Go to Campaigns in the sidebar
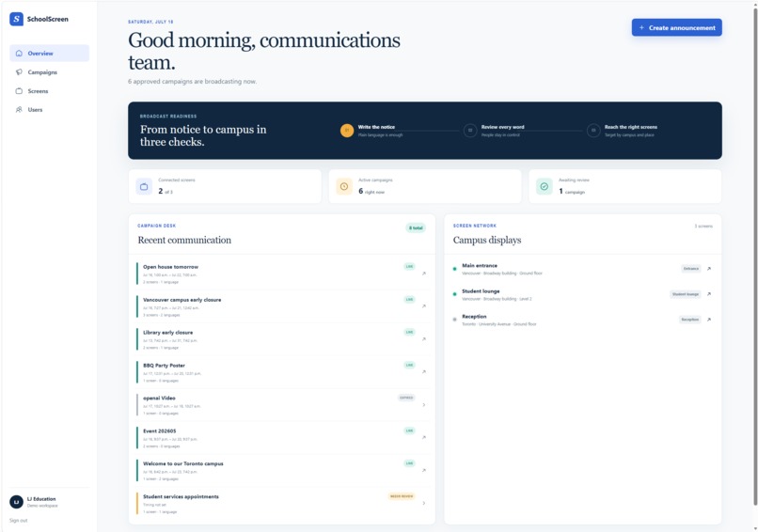Screen dimensions: 758x532 point(49,72)
